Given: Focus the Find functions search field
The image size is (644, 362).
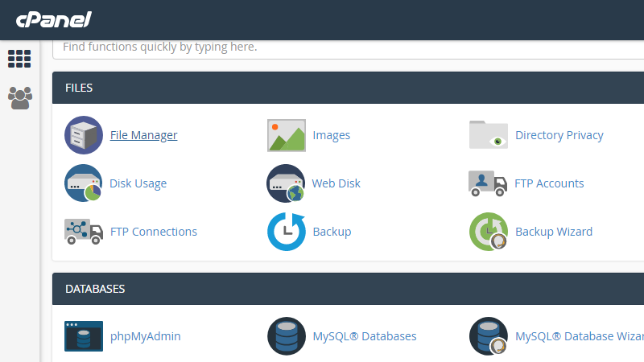Looking at the screenshot, I should (349, 48).
